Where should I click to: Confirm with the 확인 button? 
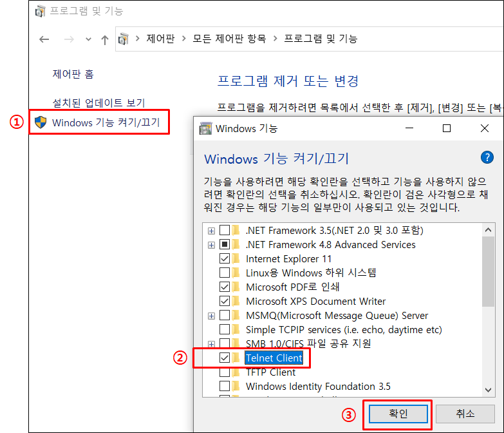398,414
